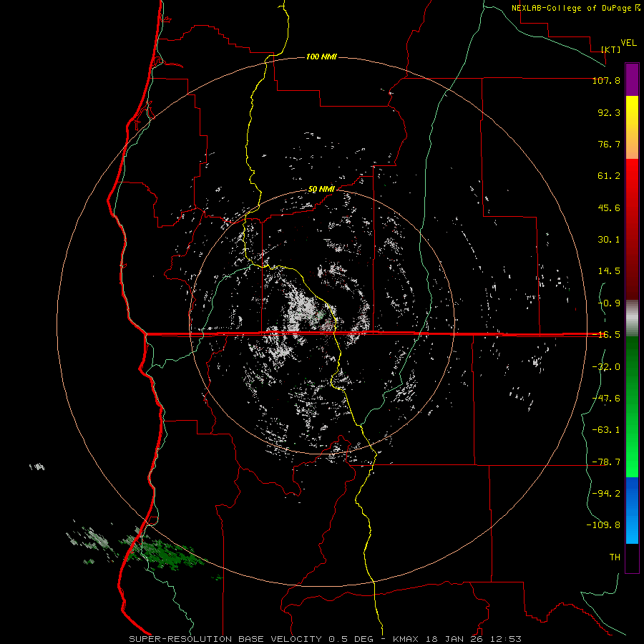Select the 50 NMI range ring label
The image size is (644, 644).
tap(321, 190)
